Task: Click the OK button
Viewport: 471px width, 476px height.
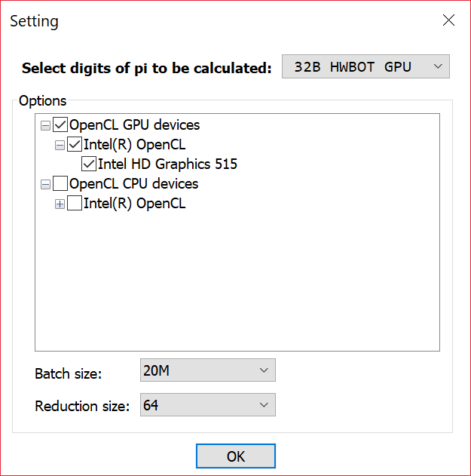Action: (235, 456)
